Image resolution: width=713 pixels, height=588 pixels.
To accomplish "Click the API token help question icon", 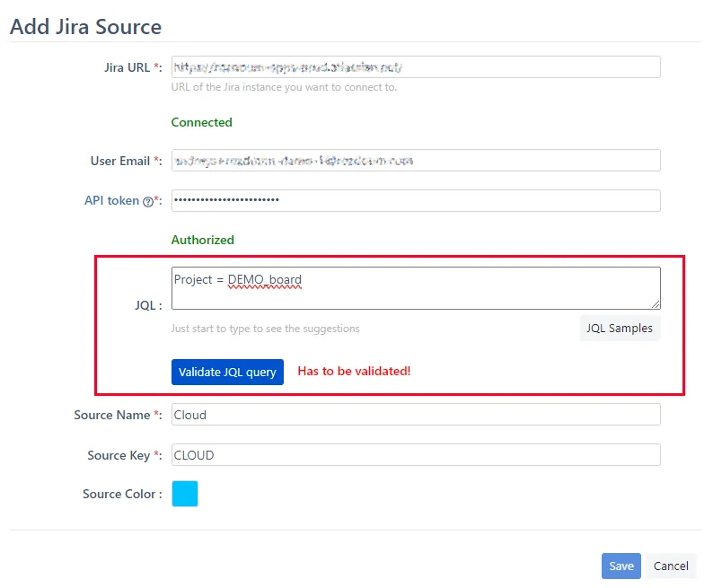I will 148,202.
